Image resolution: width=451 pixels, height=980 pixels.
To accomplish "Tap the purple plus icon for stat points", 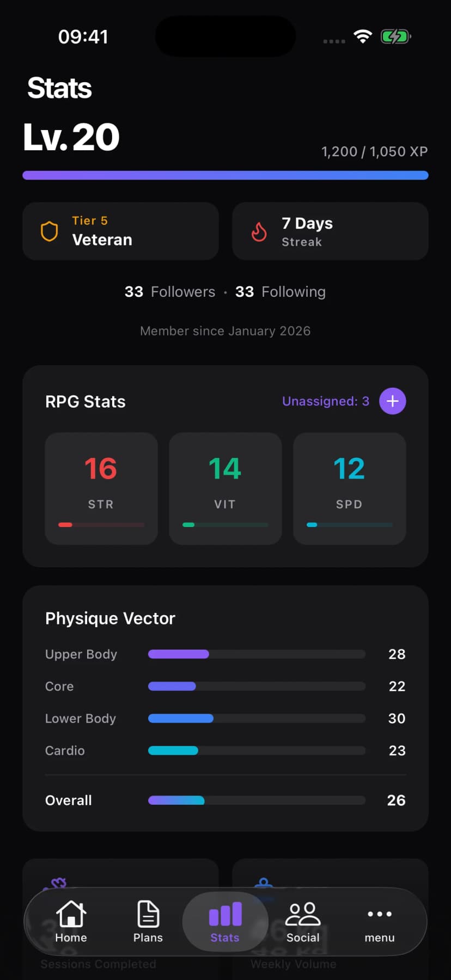I will pos(392,401).
